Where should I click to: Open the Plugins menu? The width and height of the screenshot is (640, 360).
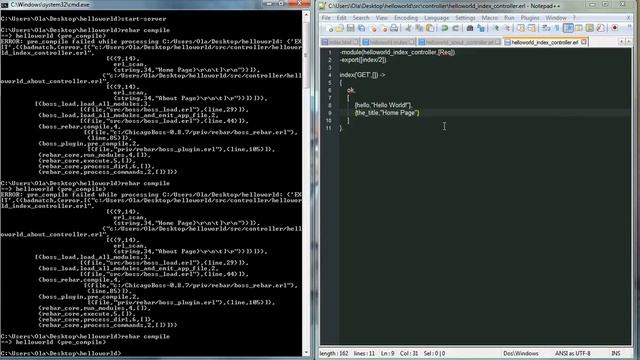pyautogui.click(x=530, y=18)
